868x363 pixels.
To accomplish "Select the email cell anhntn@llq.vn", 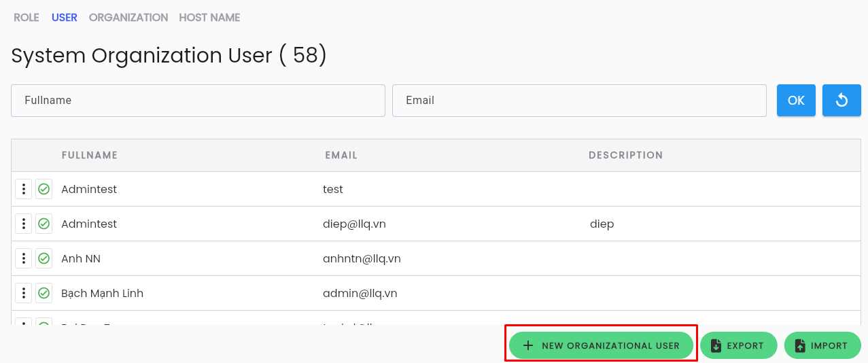I will tap(362, 258).
